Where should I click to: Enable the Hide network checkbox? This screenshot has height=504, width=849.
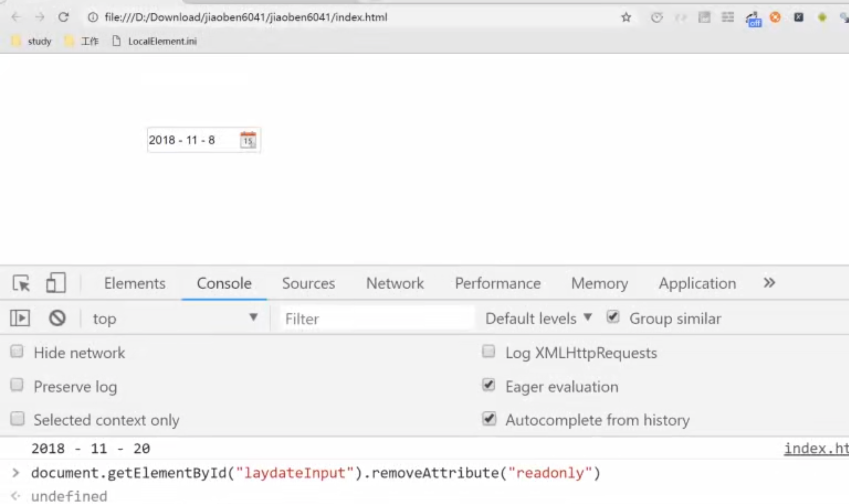coord(17,352)
